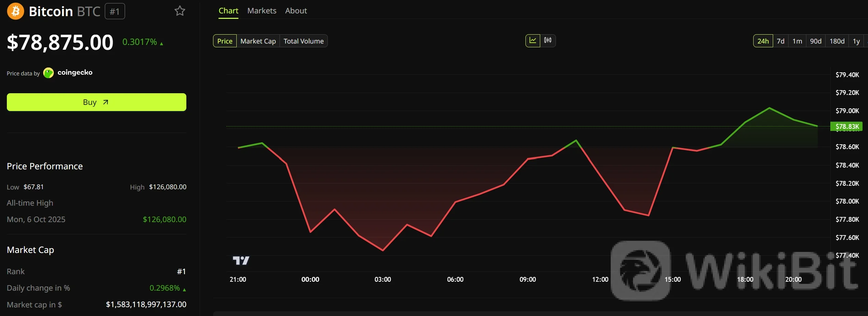This screenshot has height=316, width=868.
Task: Open the Chart tab
Action: [228, 11]
